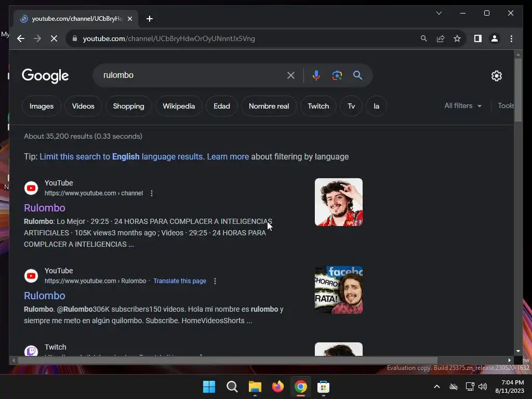Screen dimensions: 532x399
Task: Click the browser forward arrow
Action: pos(37,38)
